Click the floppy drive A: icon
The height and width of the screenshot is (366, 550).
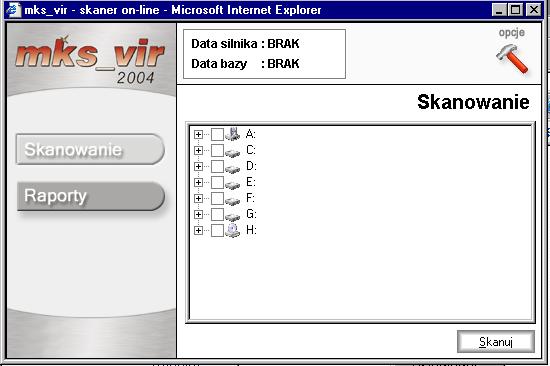pos(232,134)
